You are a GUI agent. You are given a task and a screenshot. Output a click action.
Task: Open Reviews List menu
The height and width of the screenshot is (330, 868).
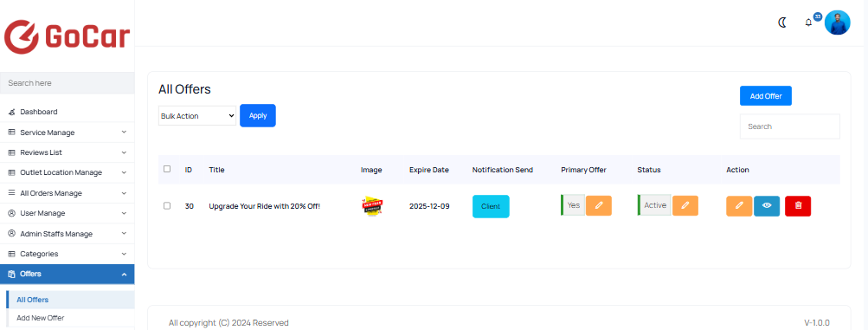67,152
